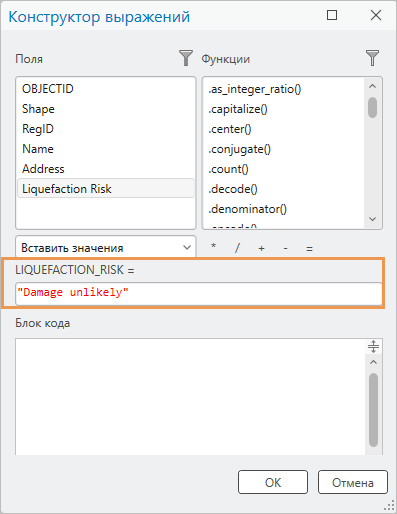This screenshot has height=514, width=397.
Task: Filter the functions list using funnel icon
Action: [x=372, y=58]
